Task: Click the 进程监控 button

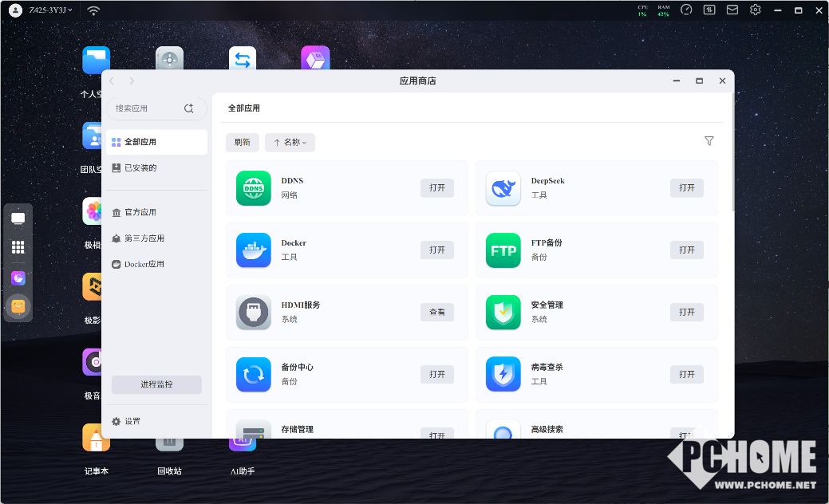Action: click(x=156, y=384)
